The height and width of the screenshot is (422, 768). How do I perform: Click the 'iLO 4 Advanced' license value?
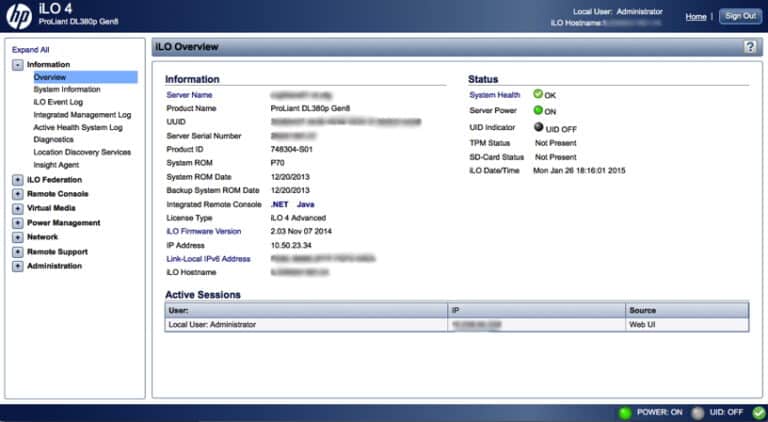pos(298,218)
